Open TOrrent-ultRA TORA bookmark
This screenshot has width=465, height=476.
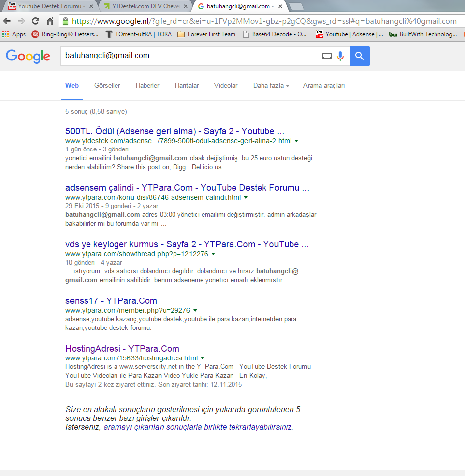139,34
